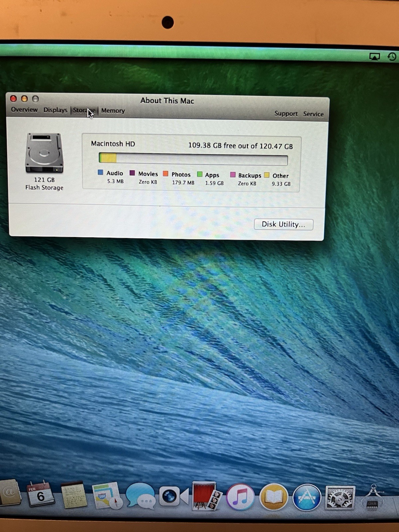The image size is (399, 532).
Task: Open the Support link
Action: (286, 114)
